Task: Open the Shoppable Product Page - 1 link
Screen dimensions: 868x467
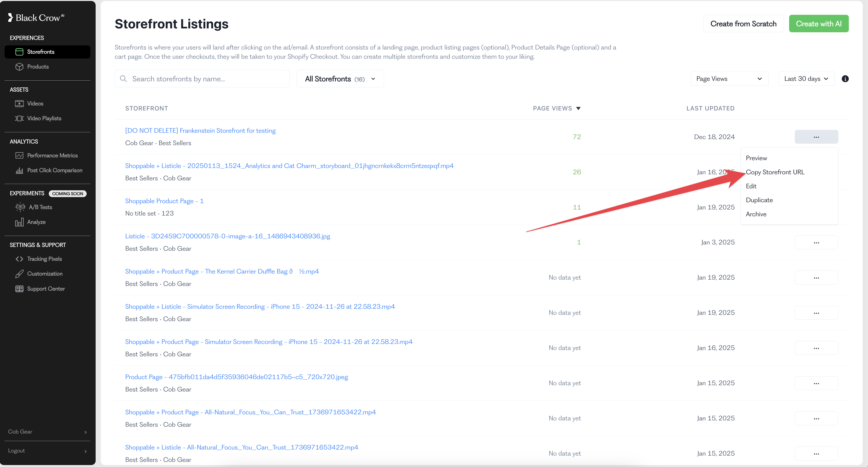Action: (x=164, y=201)
